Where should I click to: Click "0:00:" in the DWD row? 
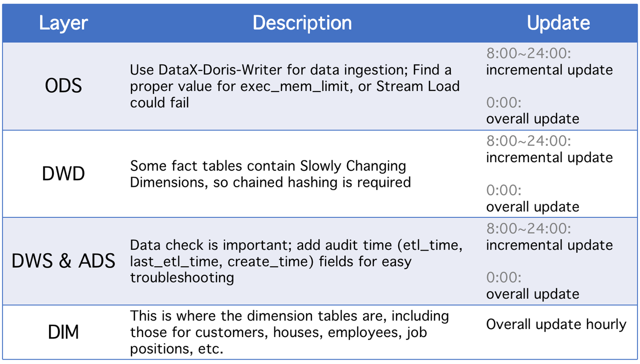(x=503, y=190)
